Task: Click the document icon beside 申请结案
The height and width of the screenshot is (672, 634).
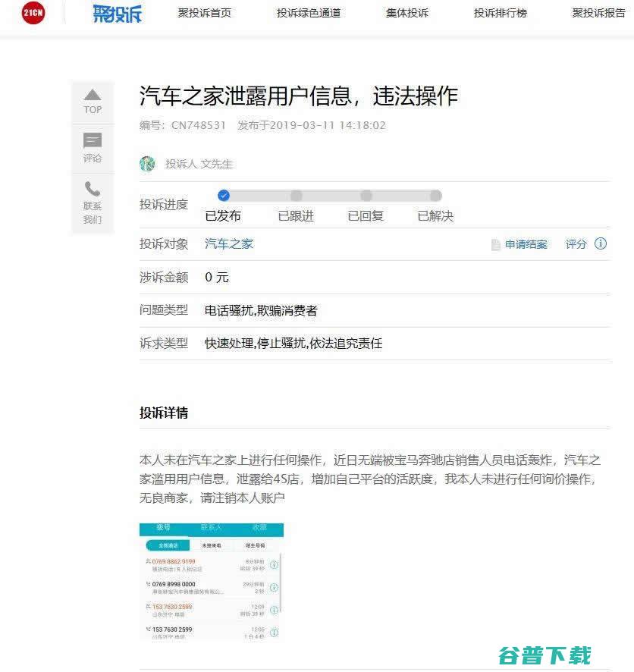Action: [495, 243]
